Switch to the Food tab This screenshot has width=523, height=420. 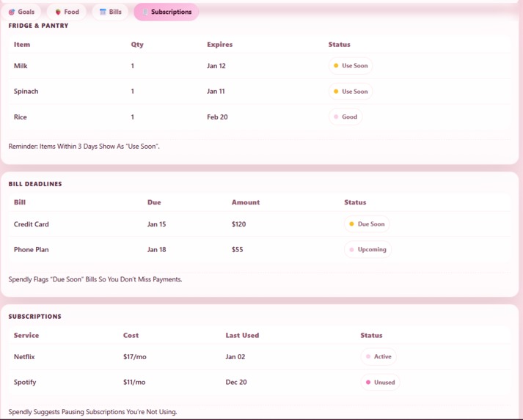[67, 12]
